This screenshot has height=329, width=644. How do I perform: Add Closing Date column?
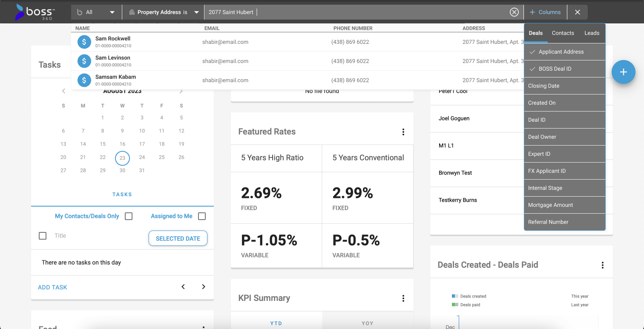[565, 86]
